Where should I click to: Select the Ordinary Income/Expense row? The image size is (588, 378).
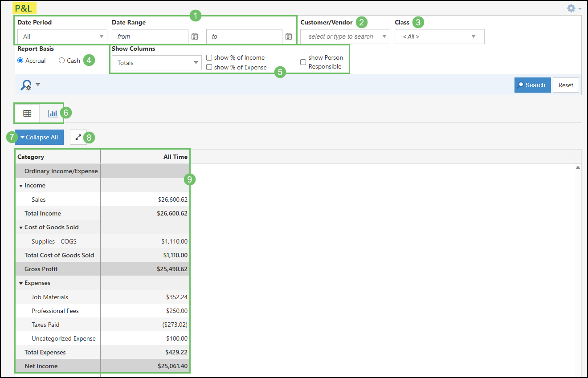click(x=61, y=171)
